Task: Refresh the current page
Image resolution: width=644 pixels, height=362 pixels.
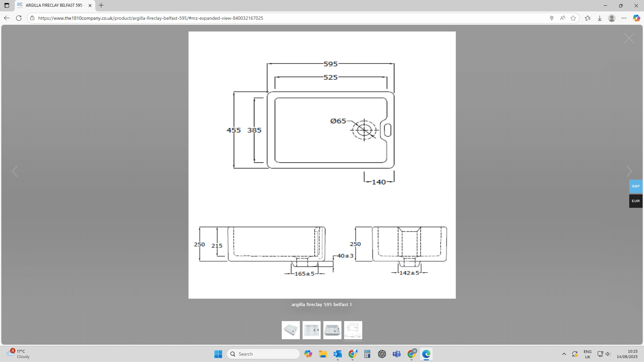Action: [x=19, y=18]
